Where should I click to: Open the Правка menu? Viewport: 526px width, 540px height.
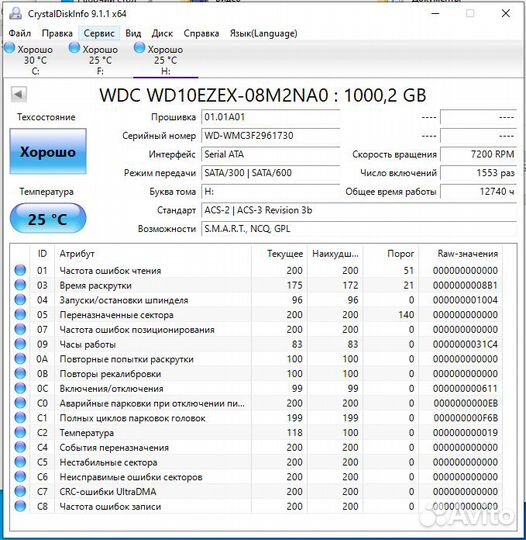(57, 33)
